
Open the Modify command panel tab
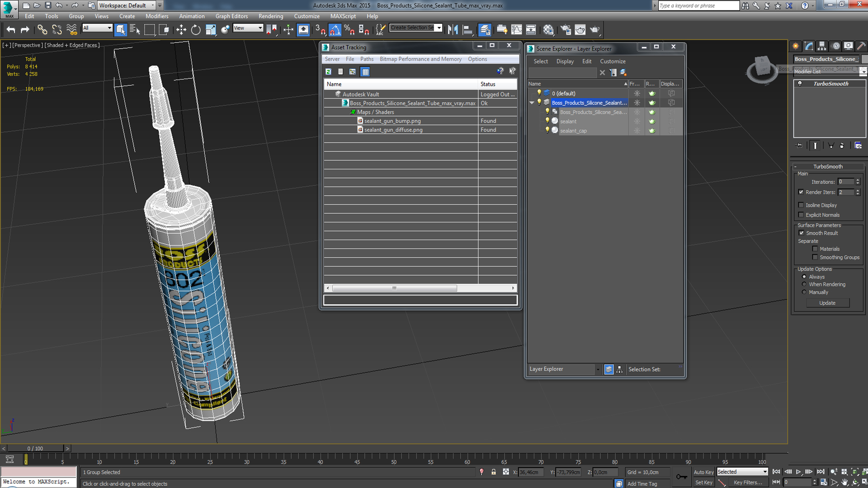point(809,46)
